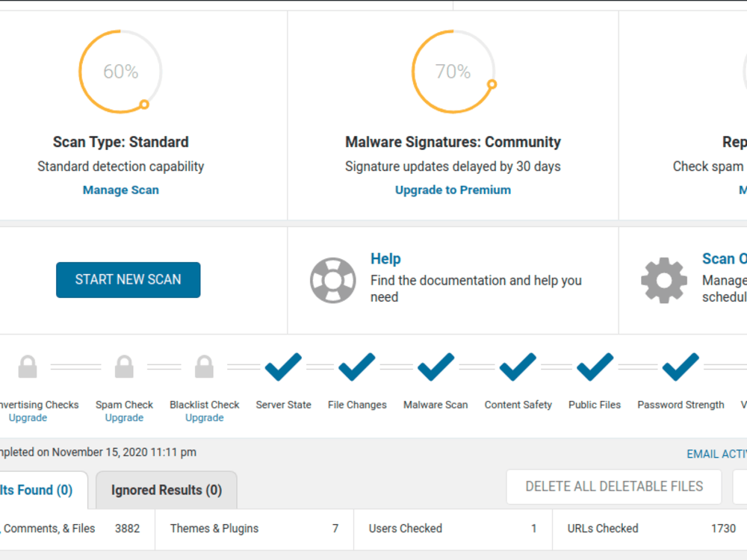Click the Spam Check lock icon
Screen dimensions: 747x560
[124, 367]
